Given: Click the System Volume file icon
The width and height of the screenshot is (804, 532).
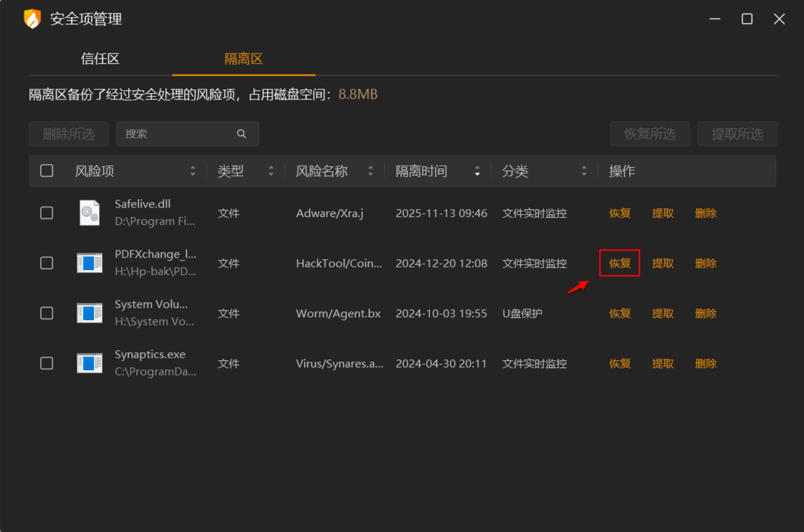Looking at the screenshot, I should pyautogui.click(x=90, y=313).
